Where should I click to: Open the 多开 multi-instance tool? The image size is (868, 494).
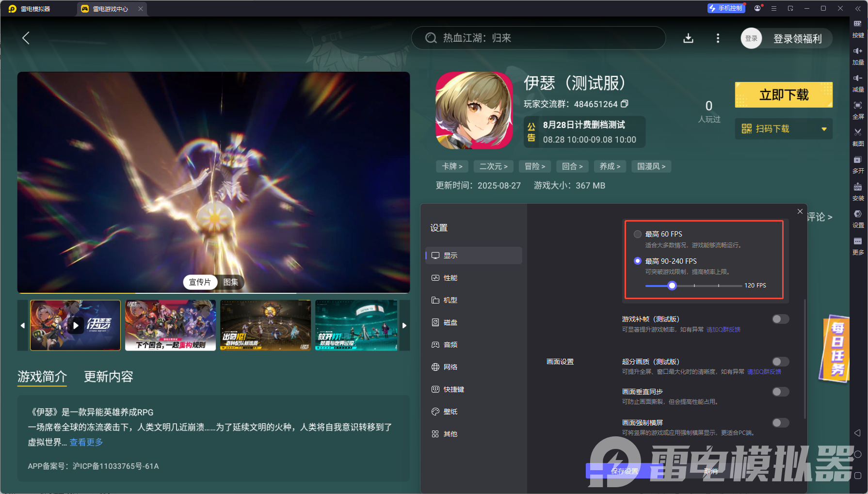(x=858, y=164)
